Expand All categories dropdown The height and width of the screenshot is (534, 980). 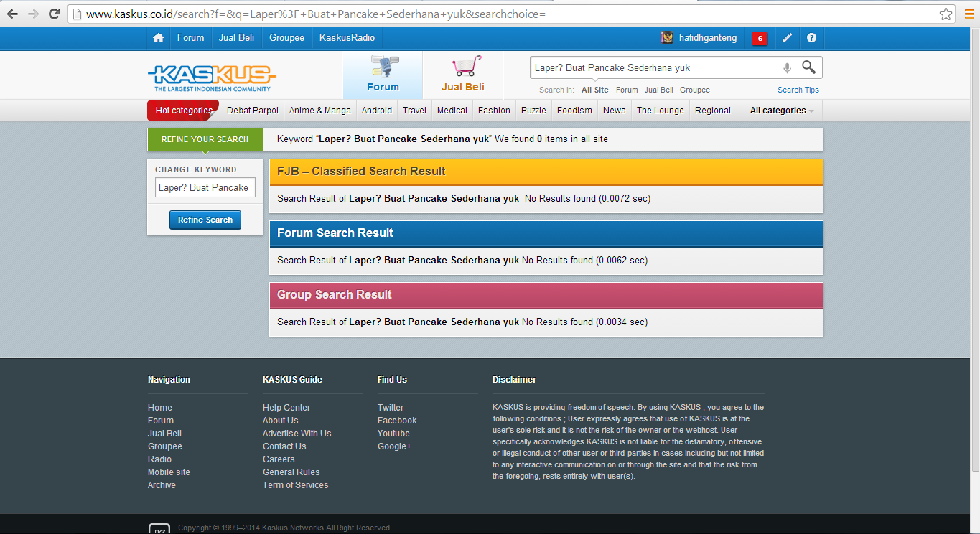[782, 111]
